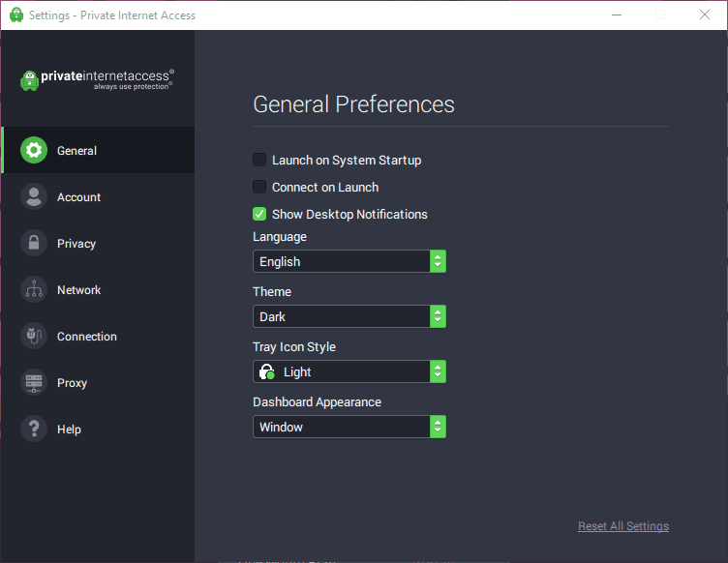
Task: Select the Privacy padlock icon
Action: tap(34, 244)
